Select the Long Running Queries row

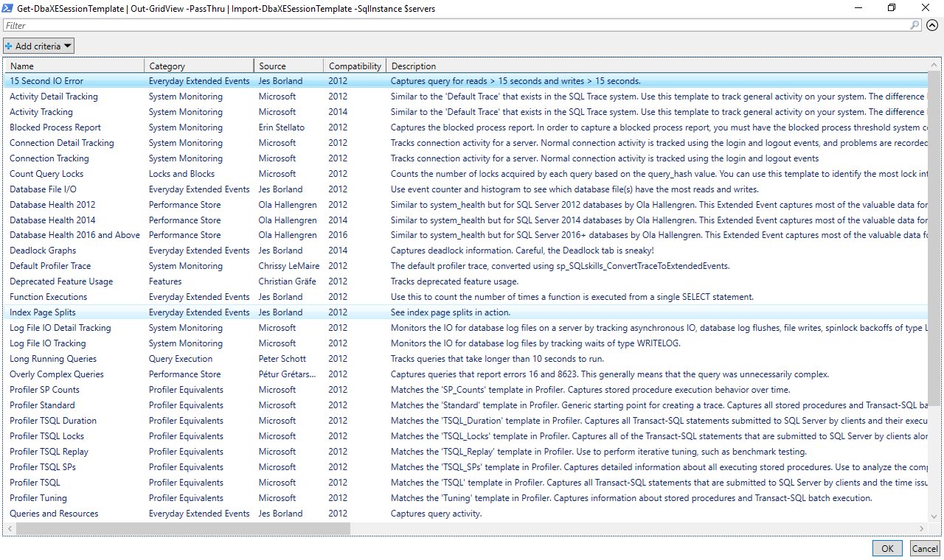point(465,359)
